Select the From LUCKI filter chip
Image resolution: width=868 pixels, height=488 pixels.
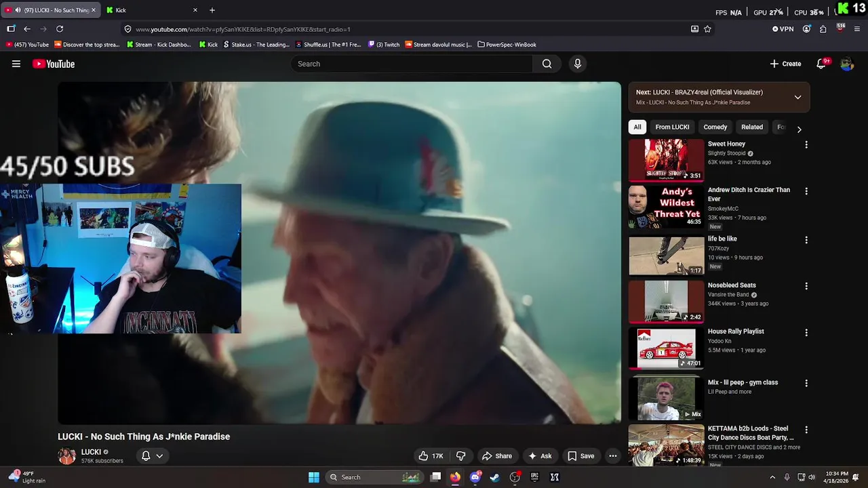coord(672,127)
